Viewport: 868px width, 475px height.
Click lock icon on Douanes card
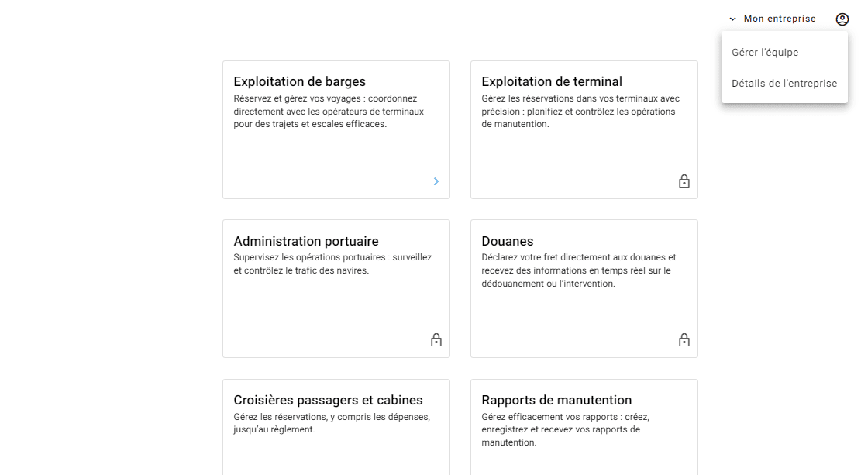pyautogui.click(x=684, y=340)
